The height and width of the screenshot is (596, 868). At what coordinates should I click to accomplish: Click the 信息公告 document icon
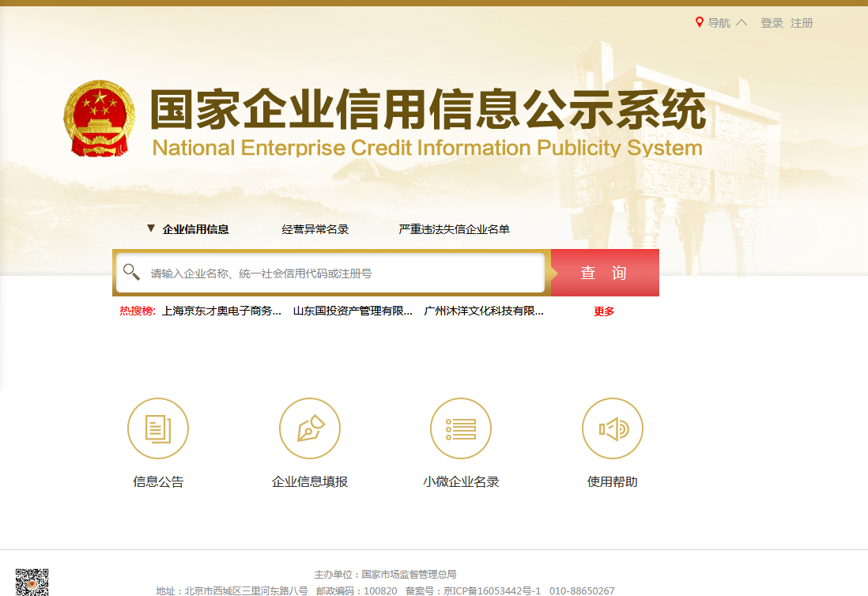[x=158, y=428]
